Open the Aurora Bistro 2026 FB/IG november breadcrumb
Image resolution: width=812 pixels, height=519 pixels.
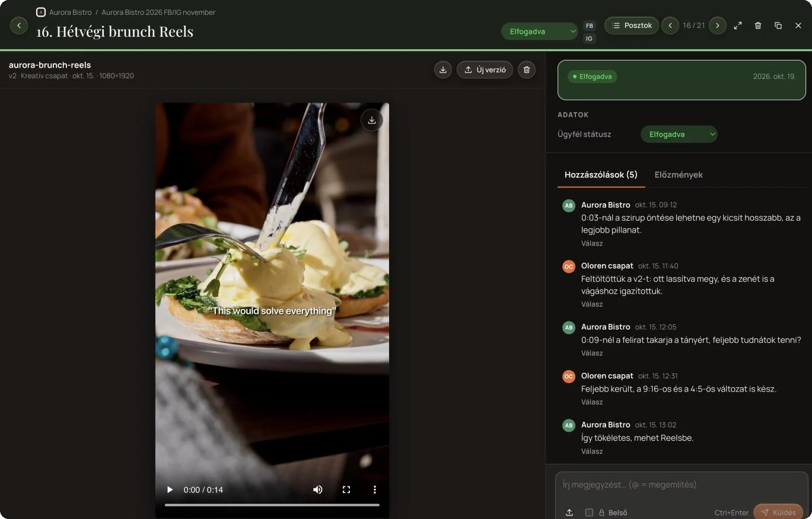pyautogui.click(x=158, y=12)
